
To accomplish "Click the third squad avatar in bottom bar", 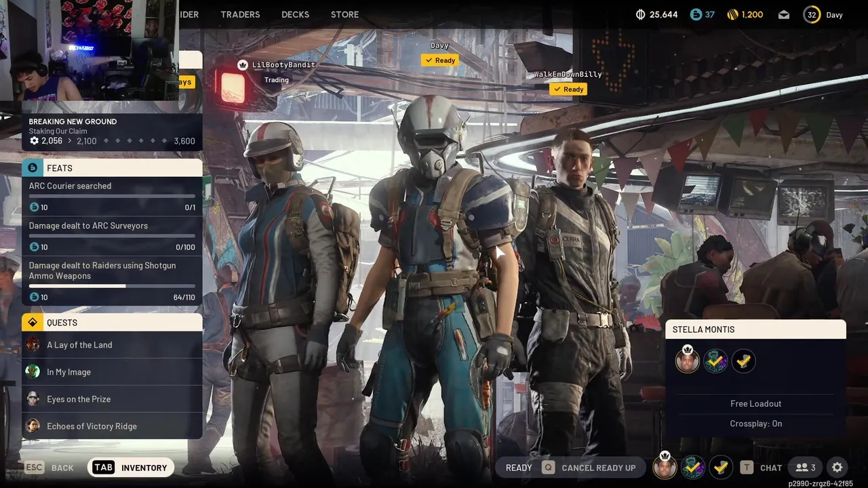I will (721, 467).
